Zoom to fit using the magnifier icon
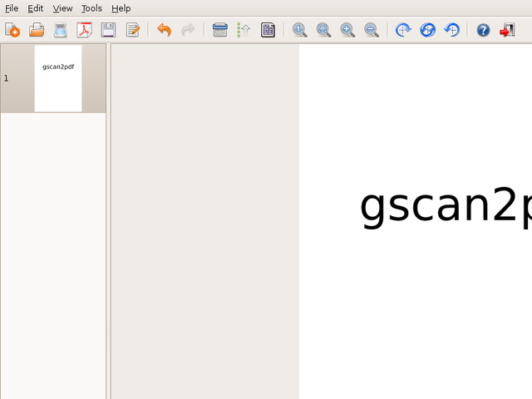 click(323, 30)
